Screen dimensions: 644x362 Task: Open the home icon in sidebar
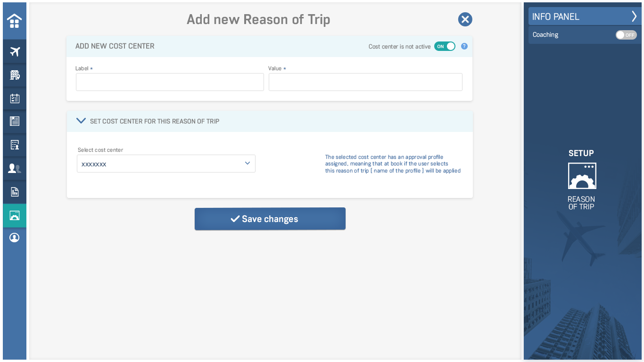pos(15,21)
